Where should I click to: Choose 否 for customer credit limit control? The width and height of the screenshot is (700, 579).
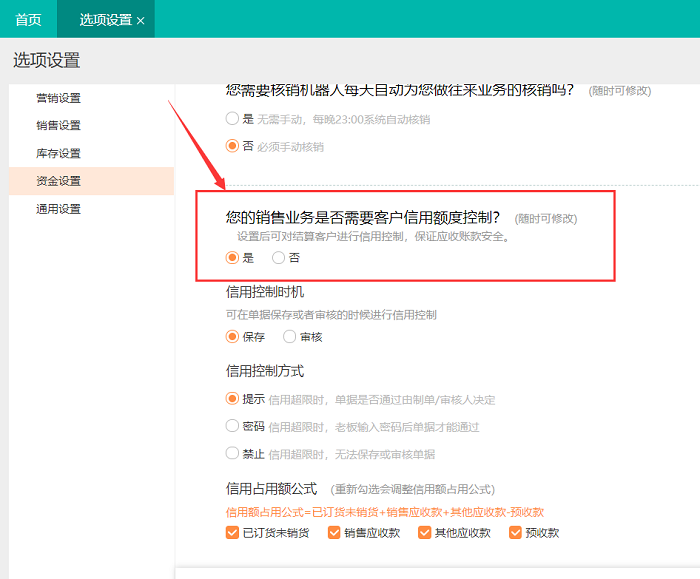point(279,257)
